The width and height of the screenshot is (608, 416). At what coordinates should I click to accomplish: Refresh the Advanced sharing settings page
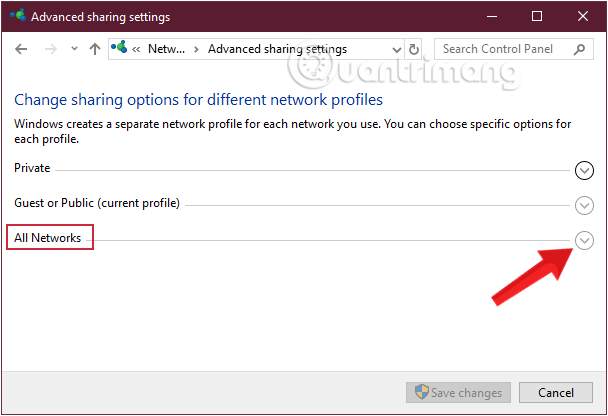(x=415, y=49)
